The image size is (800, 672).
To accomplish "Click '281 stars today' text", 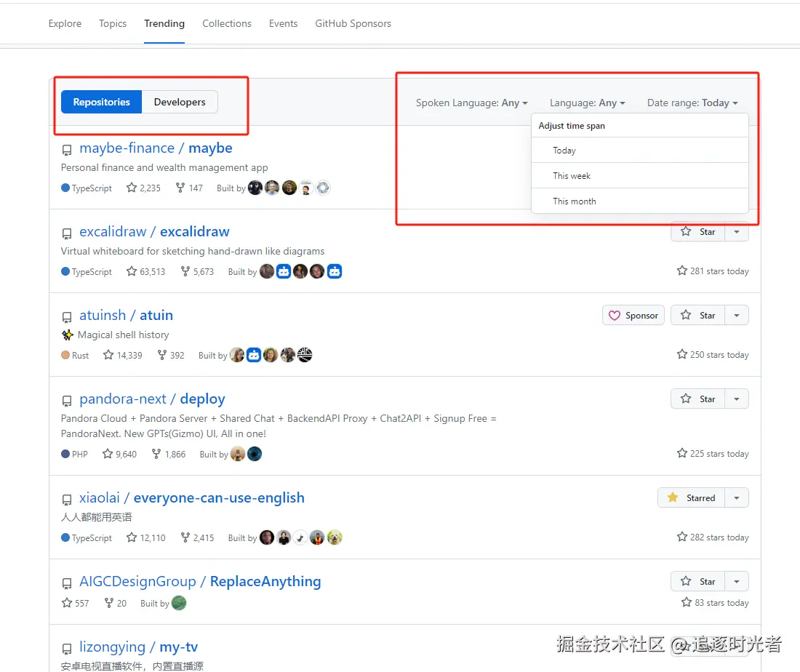I will tap(719, 271).
